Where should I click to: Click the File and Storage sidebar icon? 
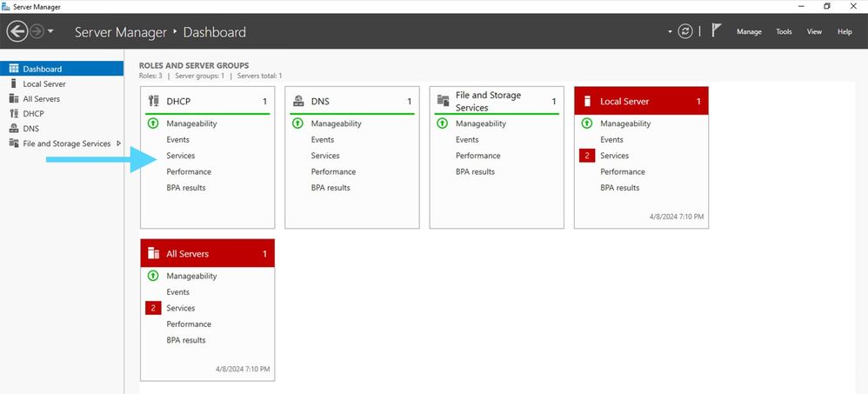coord(14,144)
